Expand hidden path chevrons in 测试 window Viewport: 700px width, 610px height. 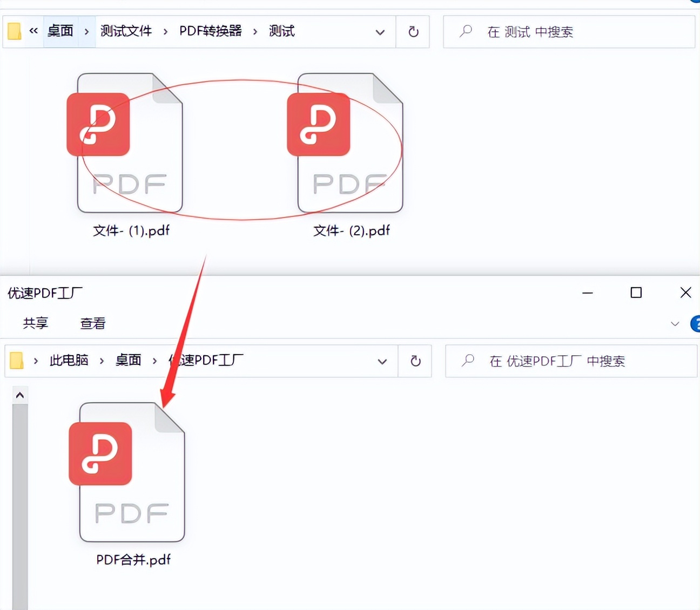(33, 31)
